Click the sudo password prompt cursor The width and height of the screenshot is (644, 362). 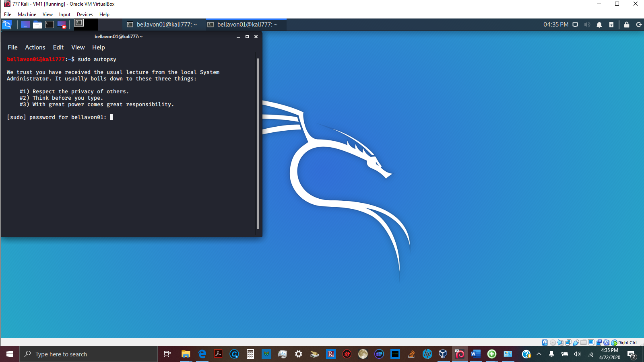pos(111,117)
